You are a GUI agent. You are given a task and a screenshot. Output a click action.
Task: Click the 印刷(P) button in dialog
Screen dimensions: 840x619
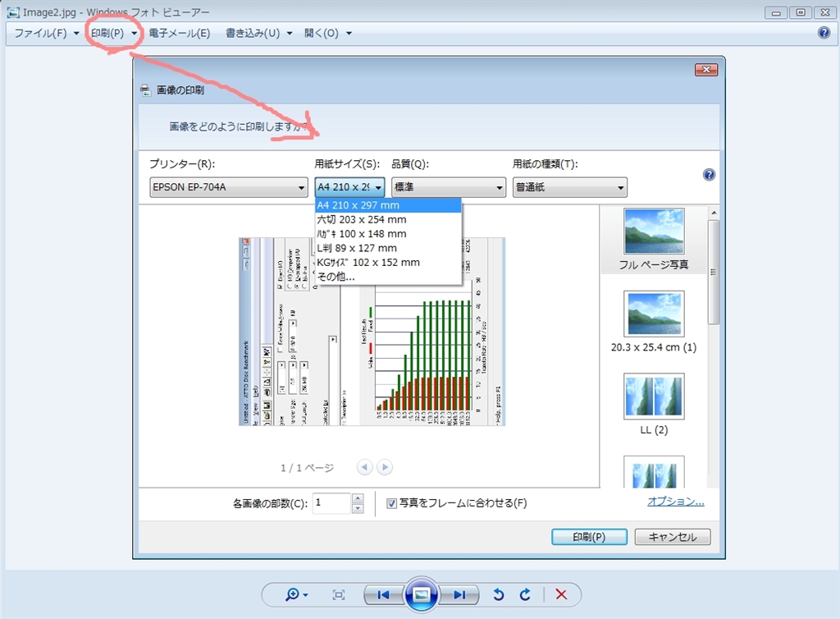589,537
